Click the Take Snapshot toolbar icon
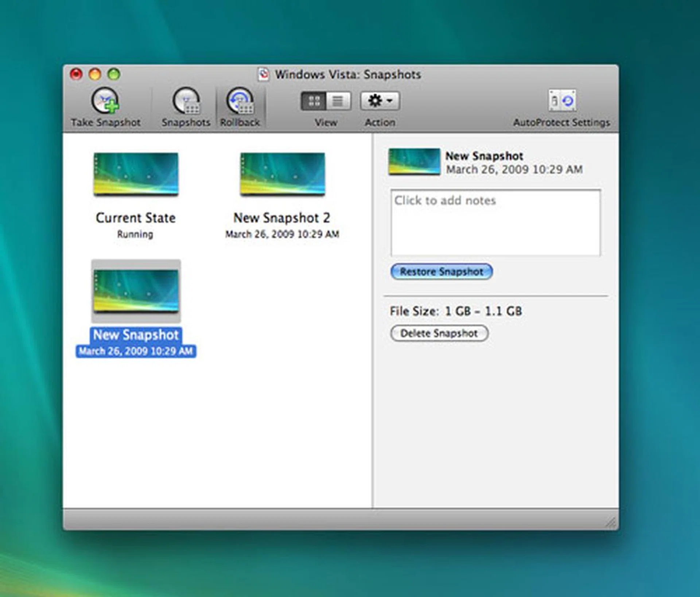 pos(105,102)
